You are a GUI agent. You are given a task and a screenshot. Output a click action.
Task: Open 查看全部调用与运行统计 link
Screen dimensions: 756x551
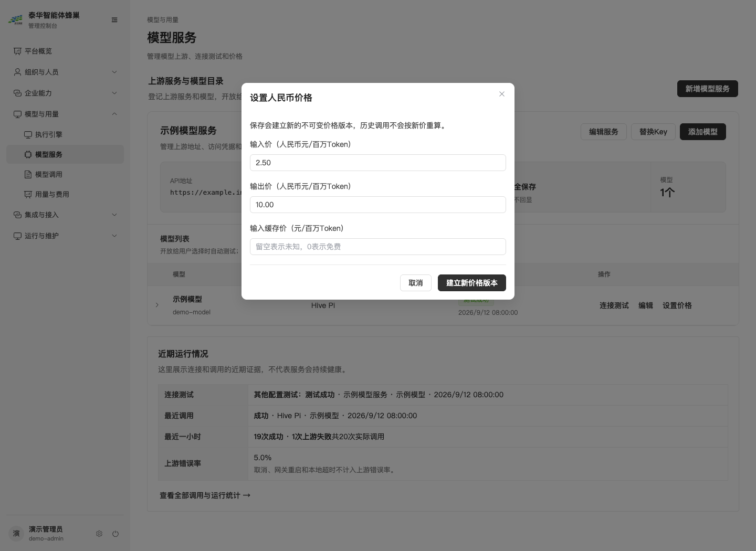[205, 495]
